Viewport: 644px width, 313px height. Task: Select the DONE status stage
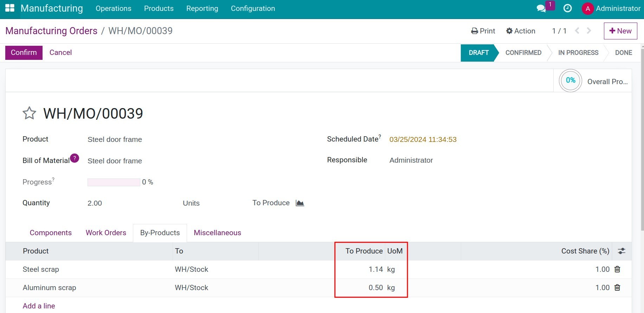pyautogui.click(x=624, y=53)
